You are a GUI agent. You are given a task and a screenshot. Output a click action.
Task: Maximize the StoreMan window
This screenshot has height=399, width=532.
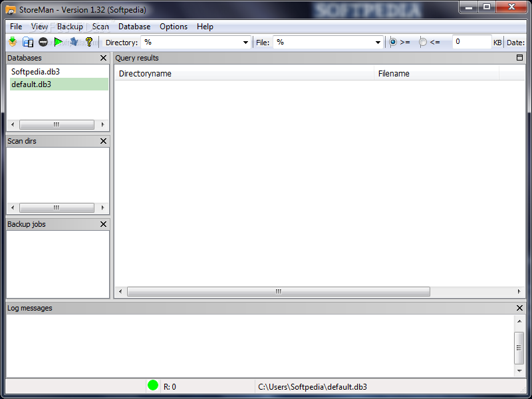click(487, 7)
